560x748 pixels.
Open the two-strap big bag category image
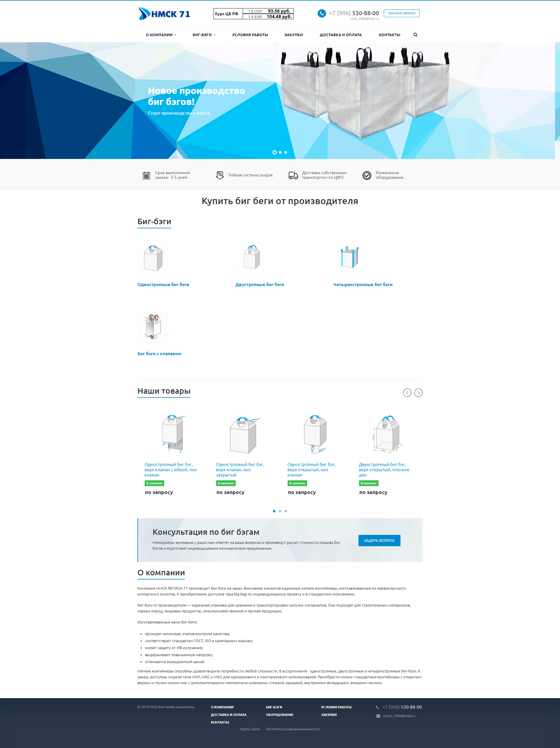(x=252, y=257)
